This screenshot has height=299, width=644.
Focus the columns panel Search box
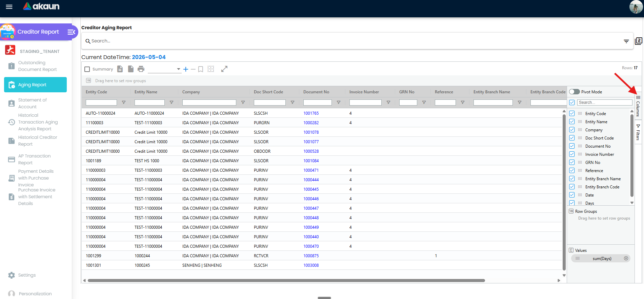coord(605,102)
